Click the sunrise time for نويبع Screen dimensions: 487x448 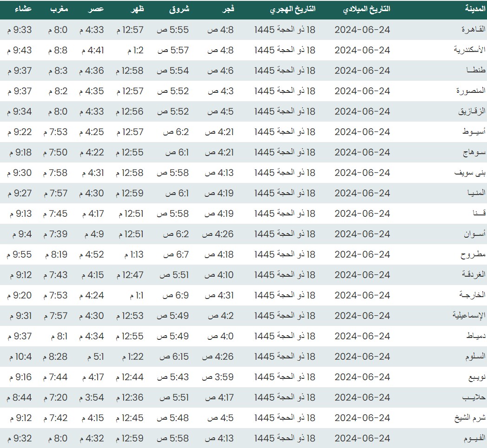pos(173,377)
